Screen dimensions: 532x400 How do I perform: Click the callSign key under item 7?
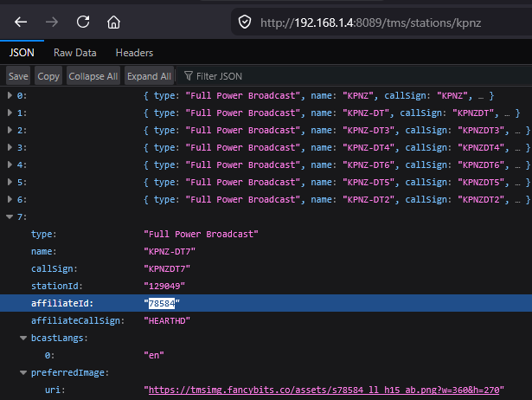tap(54, 268)
